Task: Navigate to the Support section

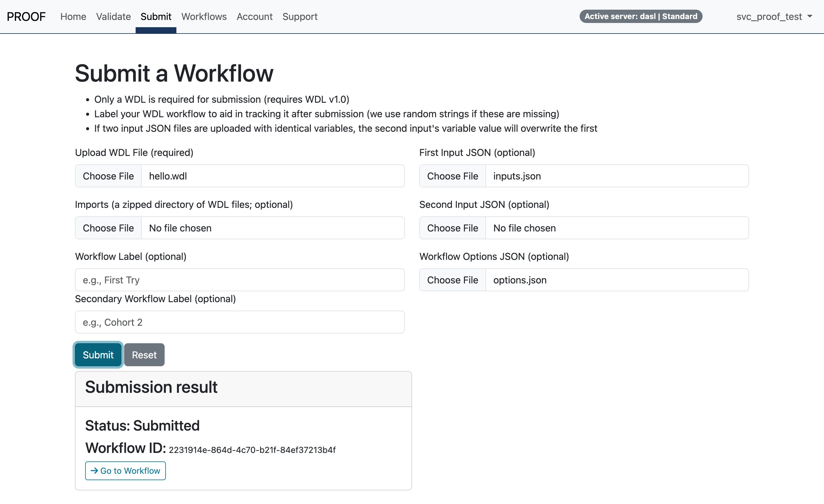Action: tap(300, 16)
